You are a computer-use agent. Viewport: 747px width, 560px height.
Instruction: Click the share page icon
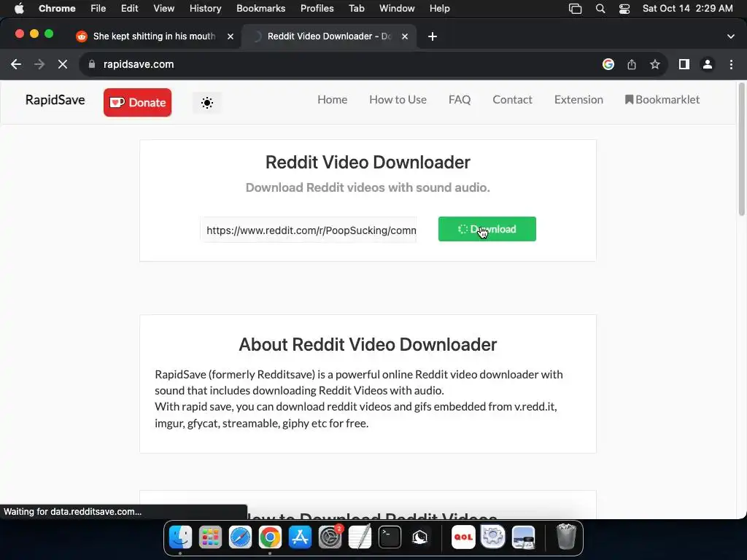pos(632,64)
